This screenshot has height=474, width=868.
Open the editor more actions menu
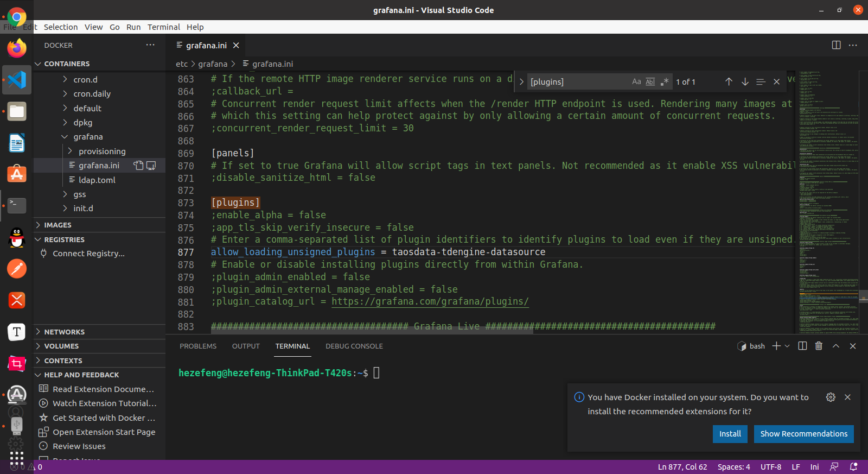853,45
